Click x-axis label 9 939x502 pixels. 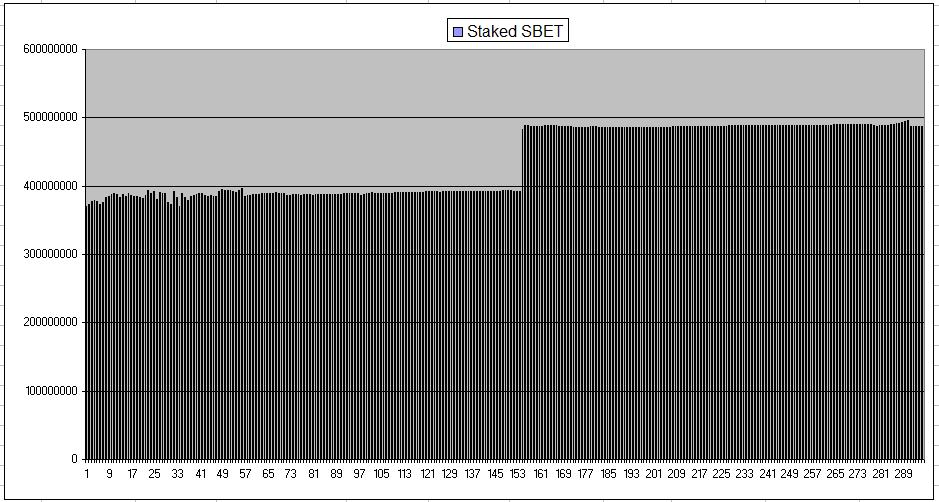[110, 474]
